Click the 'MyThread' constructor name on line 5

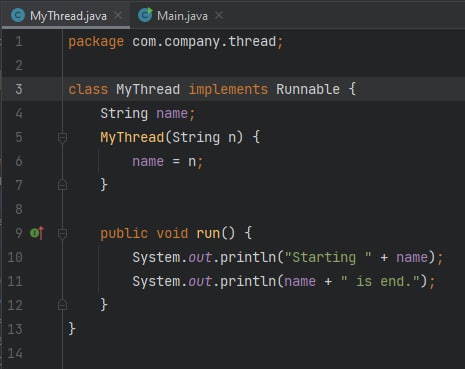pyautogui.click(x=132, y=138)
